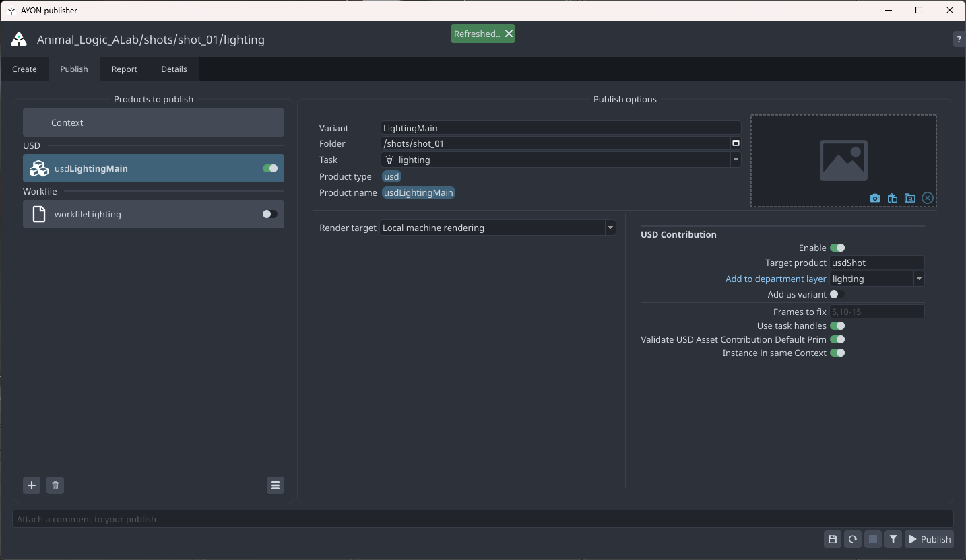Disable the usdLightingMain product toggle
Viewport: 966px width, 560px height.
point(270,168)
